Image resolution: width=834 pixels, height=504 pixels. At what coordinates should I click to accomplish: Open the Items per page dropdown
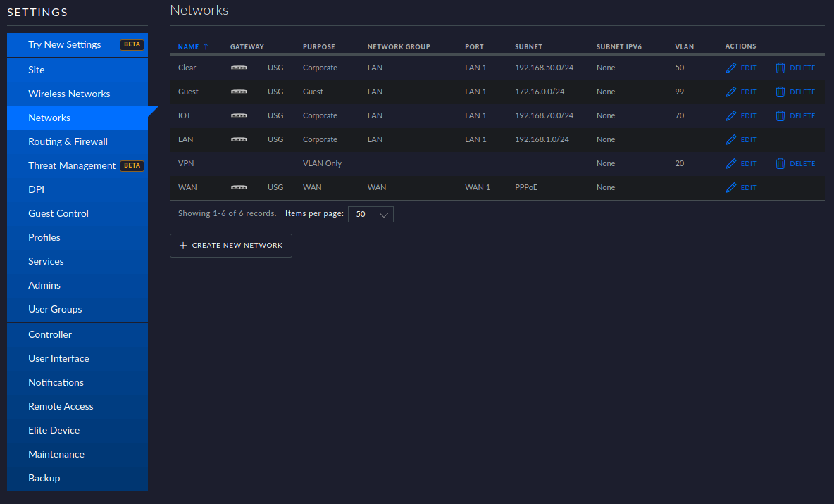[371, 214]
